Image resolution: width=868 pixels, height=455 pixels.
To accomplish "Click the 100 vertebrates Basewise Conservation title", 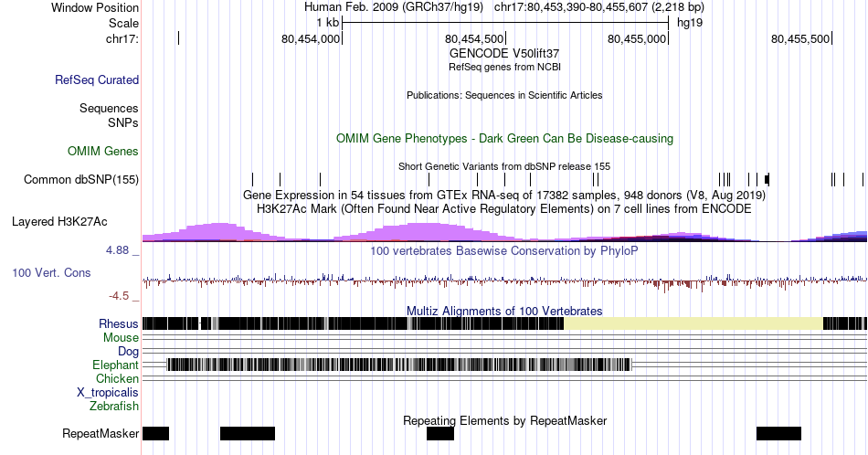I will [x=504, y=250].
